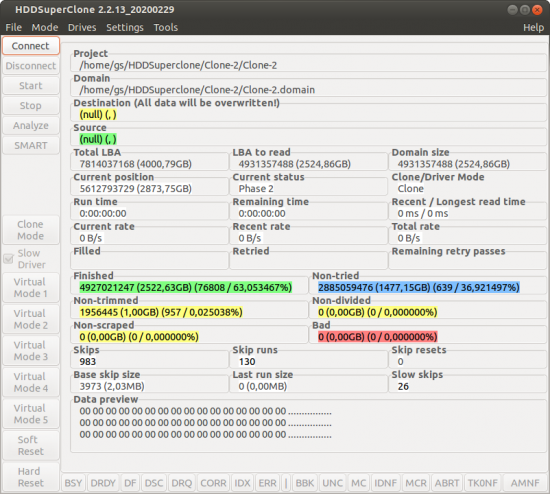Click the BSY status indicator
The image size is (550, 494).
pos(73,483)
